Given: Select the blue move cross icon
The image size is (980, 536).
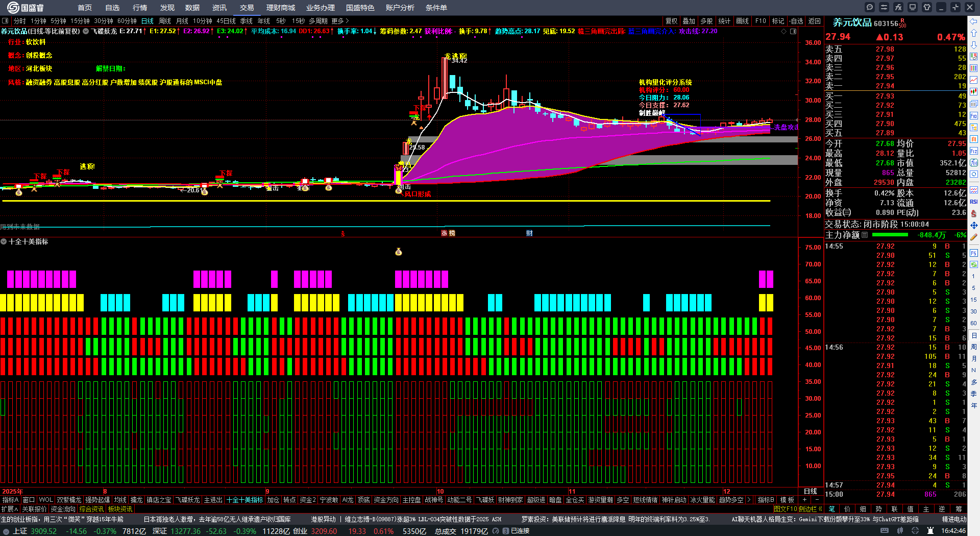Looking at the screenshot, I should pyautogui.click(x=974, y=225).
